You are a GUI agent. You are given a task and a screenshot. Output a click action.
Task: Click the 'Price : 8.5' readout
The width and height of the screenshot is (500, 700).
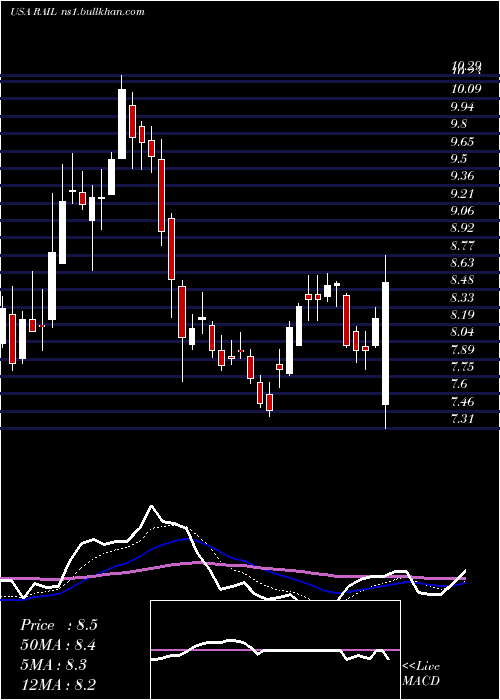coord(58,625)
